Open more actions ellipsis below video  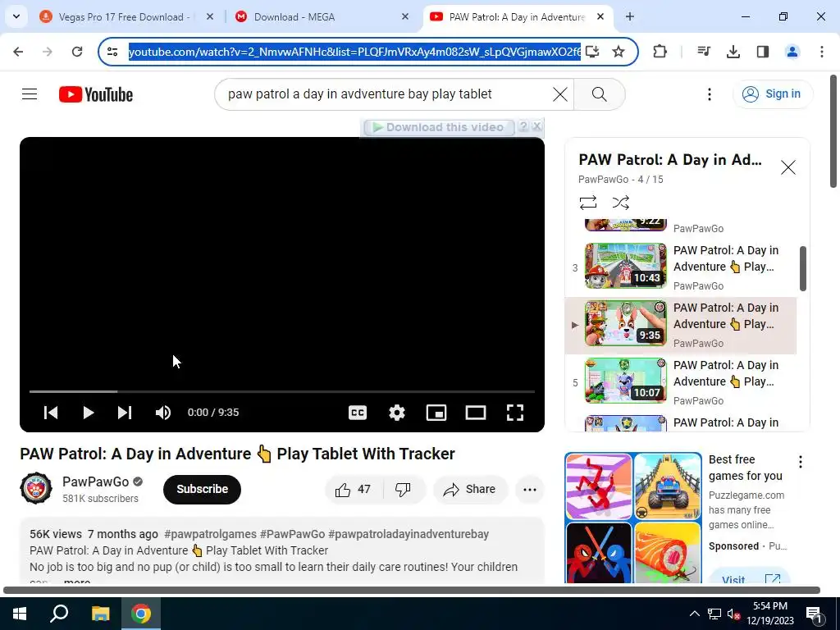(x=529, y=489)
